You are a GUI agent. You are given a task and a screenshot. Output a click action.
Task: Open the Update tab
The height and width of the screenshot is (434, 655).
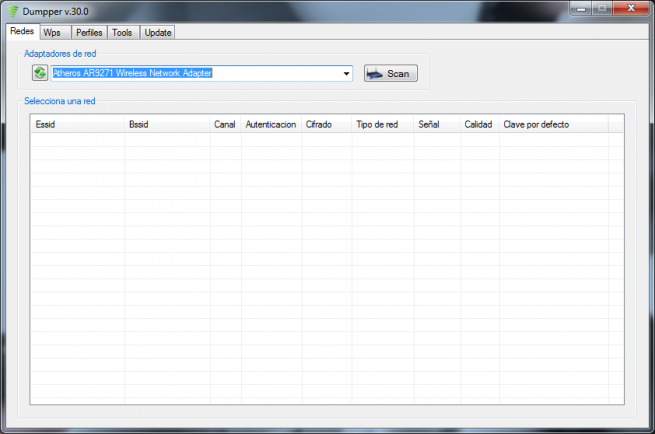tap(158, 33)
